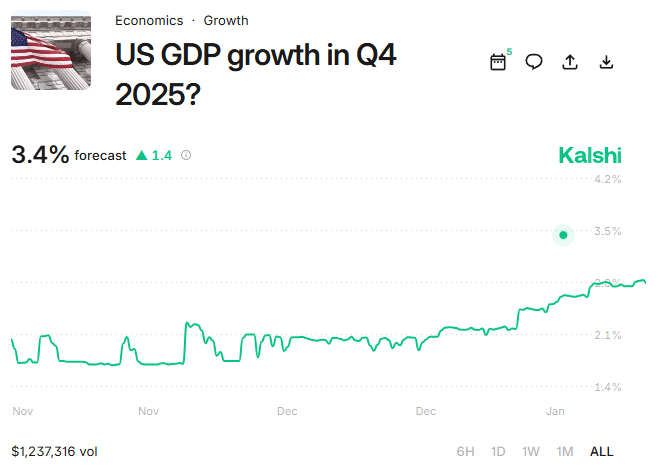
Task: Open the Growth category link
Action: coord(226,20)
